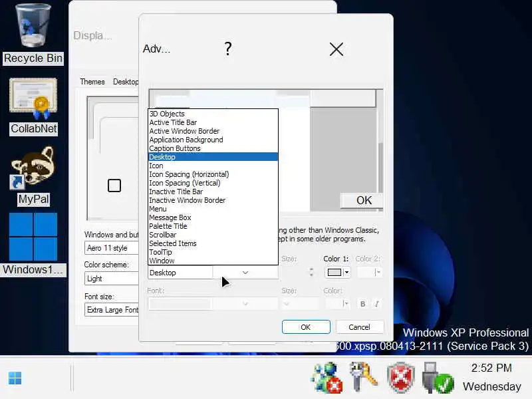Viewport: 532px width, 399px height.
Task: Open the Start menu Windows logo
Action: pos(15,378)
